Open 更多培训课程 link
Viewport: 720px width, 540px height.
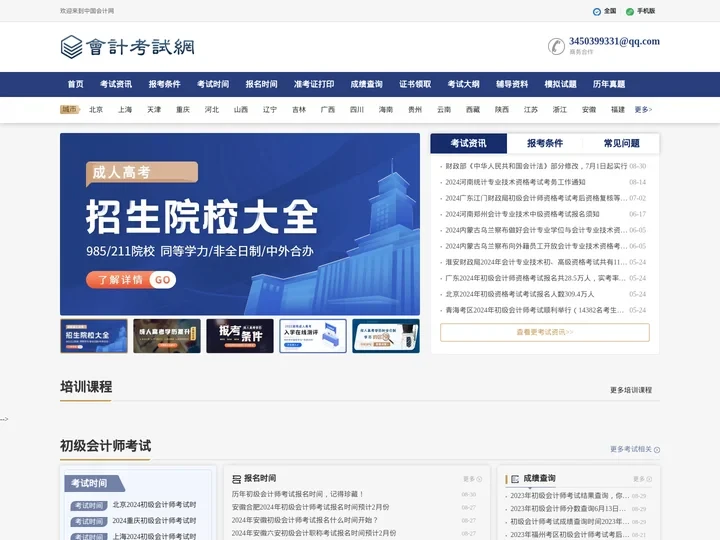(631, 390)
